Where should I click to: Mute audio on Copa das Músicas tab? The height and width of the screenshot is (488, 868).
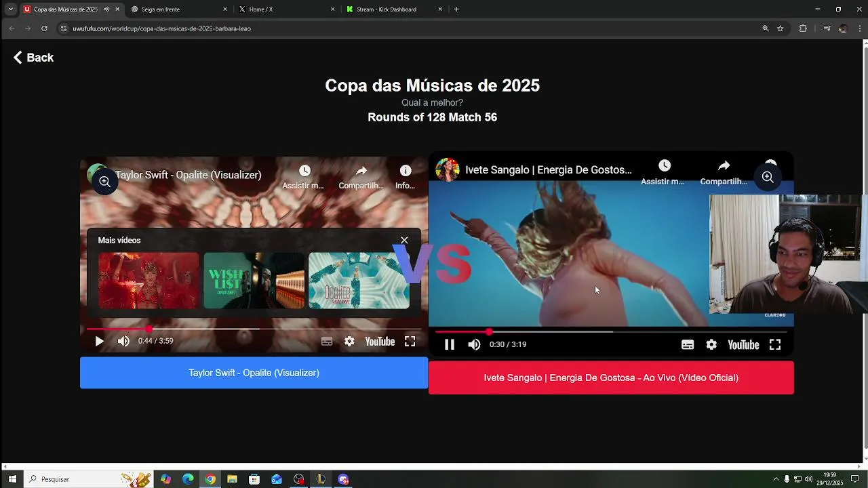(106, 9)
